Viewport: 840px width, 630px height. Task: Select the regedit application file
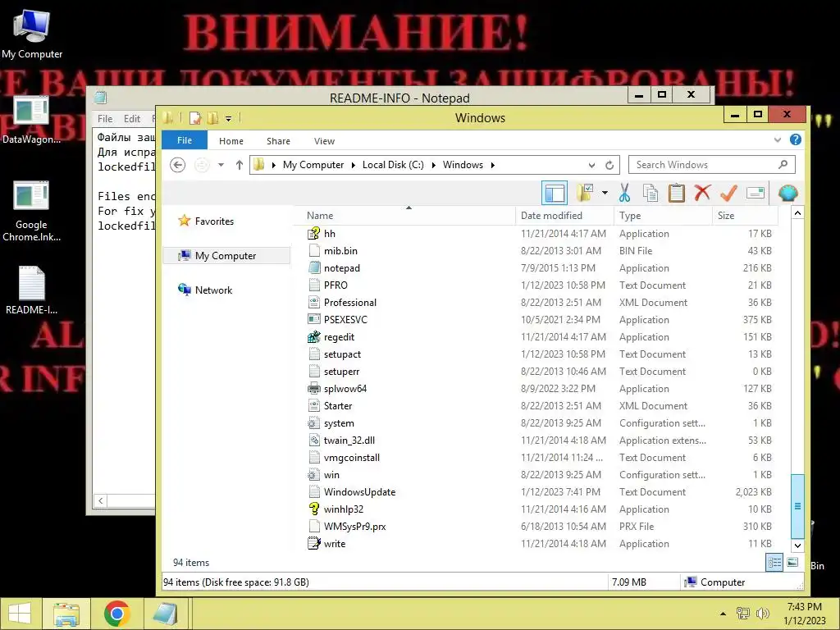339,337
